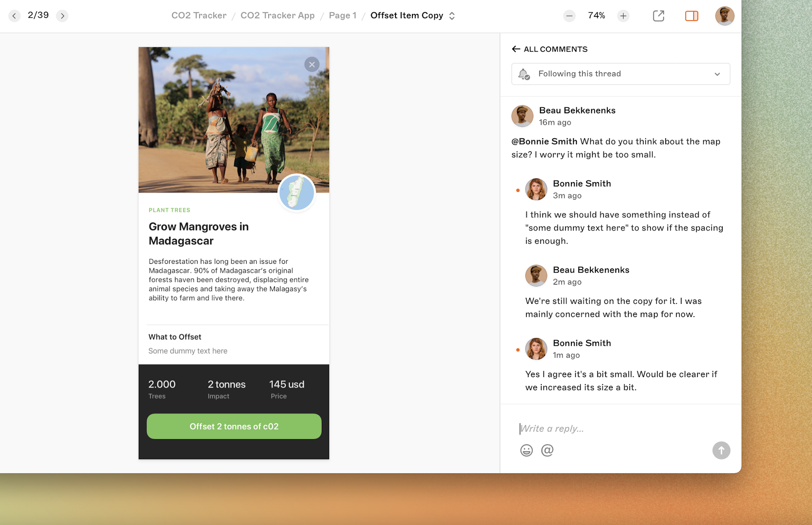Viewport: 812px width, 525px height.
Task: Zoom in with plus button
Action: click(x=623, y=16)
